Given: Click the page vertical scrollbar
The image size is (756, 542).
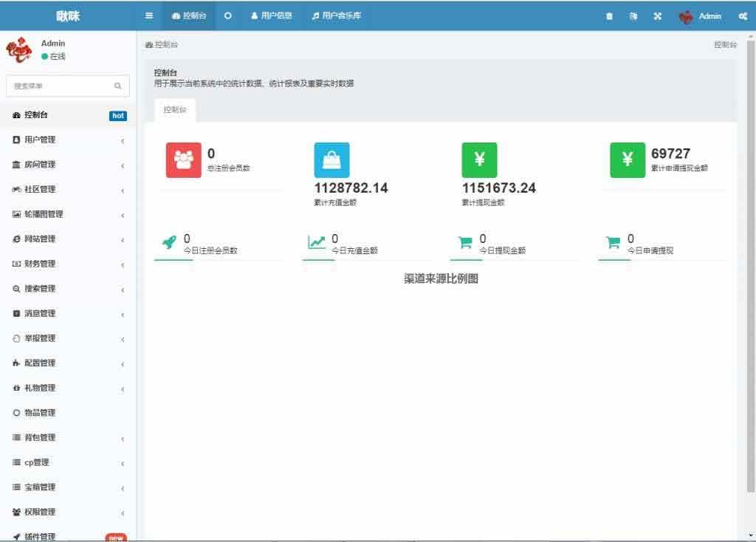Looking at the screenshot, I should click(x=751, y=265).
